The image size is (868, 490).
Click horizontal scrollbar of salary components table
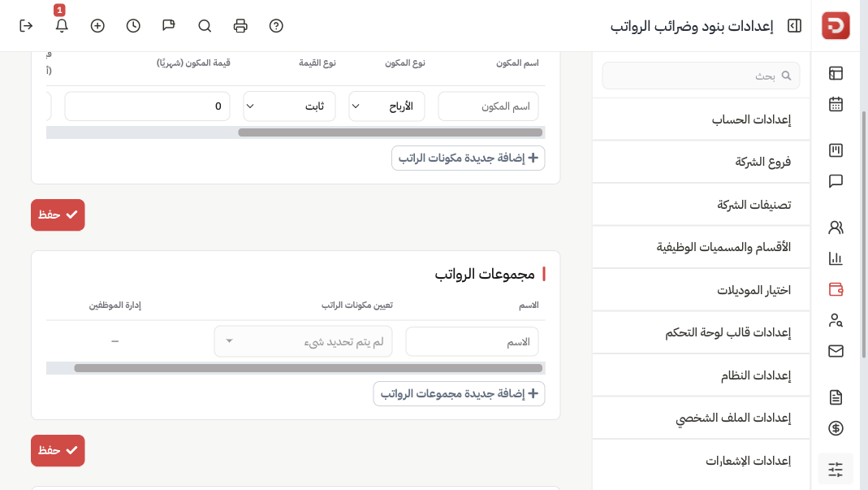point(391,132)
